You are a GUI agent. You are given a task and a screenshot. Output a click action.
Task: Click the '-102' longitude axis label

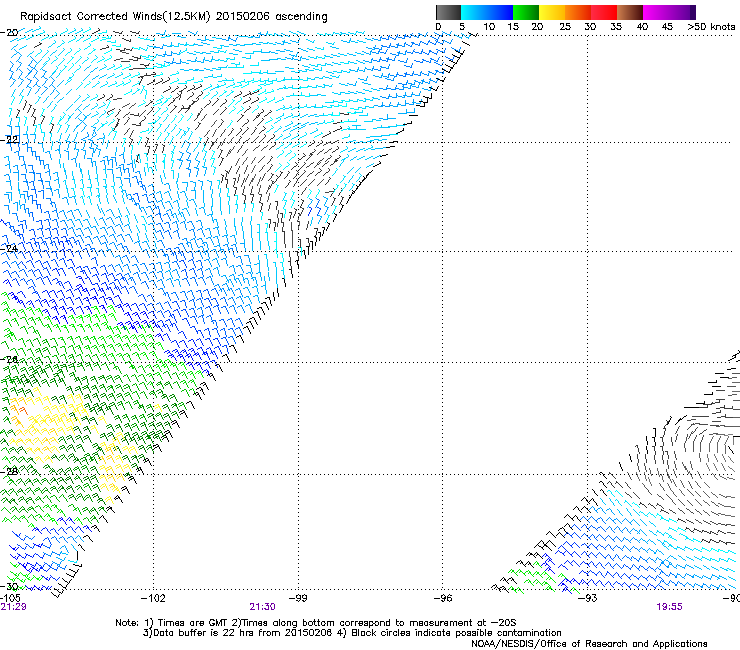pos(153,598)
